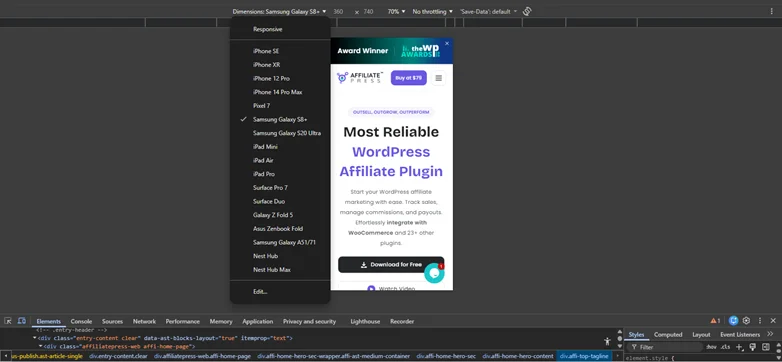Click the Download for Free button
Screen dimensions: 782x362
tap(391, 265)
